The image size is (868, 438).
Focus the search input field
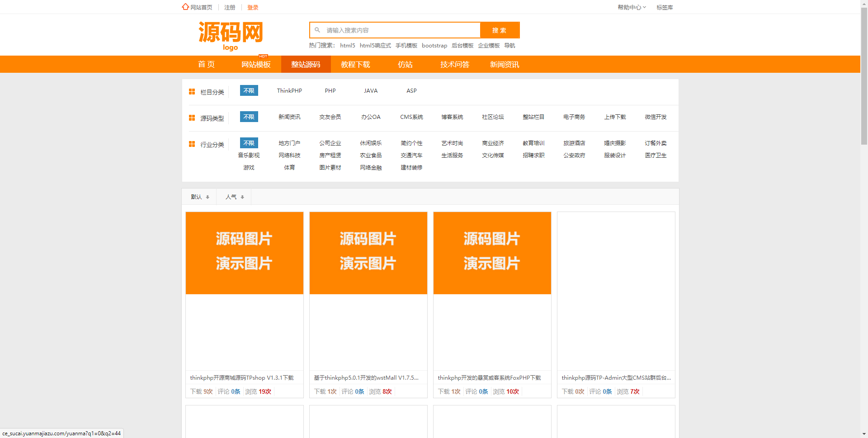(395, 30)
